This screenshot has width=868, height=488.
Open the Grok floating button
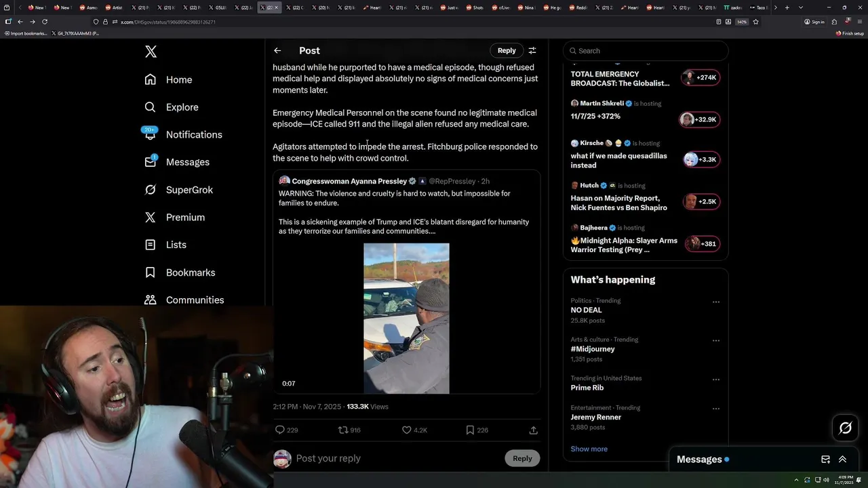tap(845, 428)
